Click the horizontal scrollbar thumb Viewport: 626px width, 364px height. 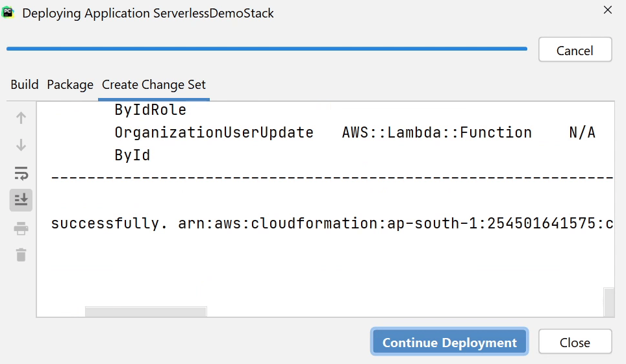[x=146, y=311]
